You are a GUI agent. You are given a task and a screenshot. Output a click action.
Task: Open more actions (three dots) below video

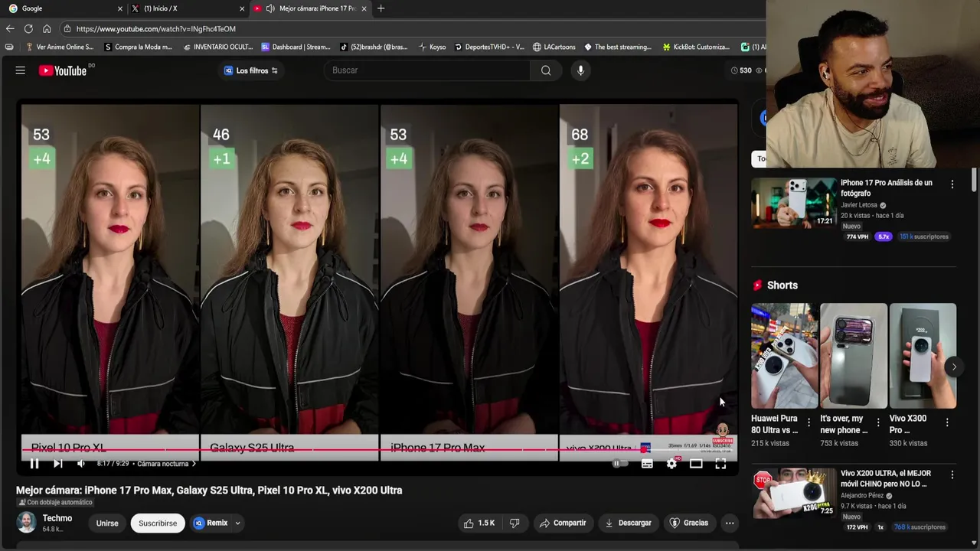click(x=730, y=523)
